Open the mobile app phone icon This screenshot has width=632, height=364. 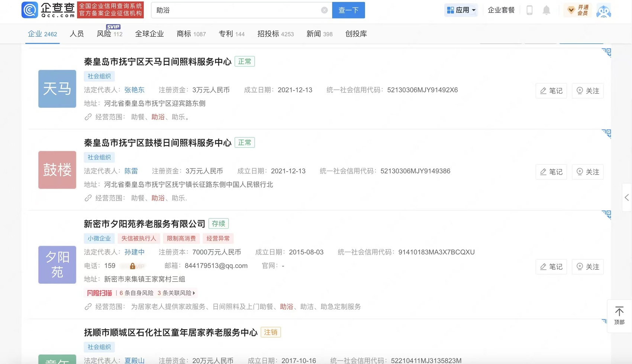coord(529,10)
